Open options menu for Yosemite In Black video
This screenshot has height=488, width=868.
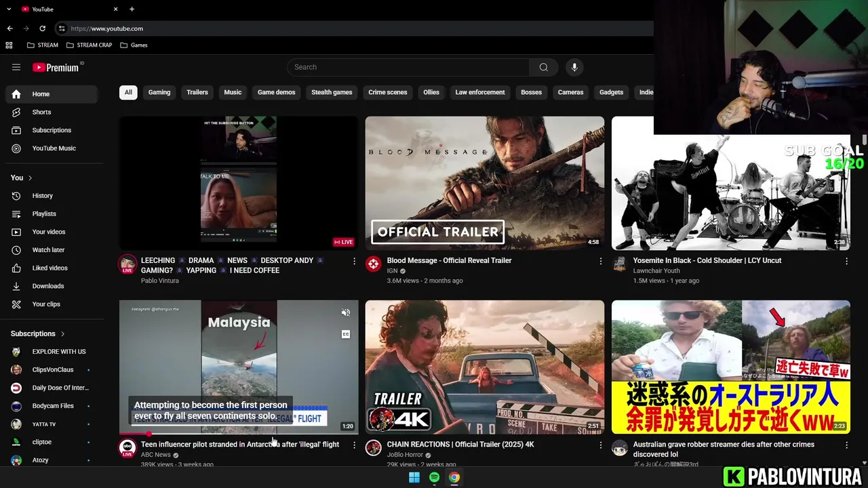click(846, 261)
